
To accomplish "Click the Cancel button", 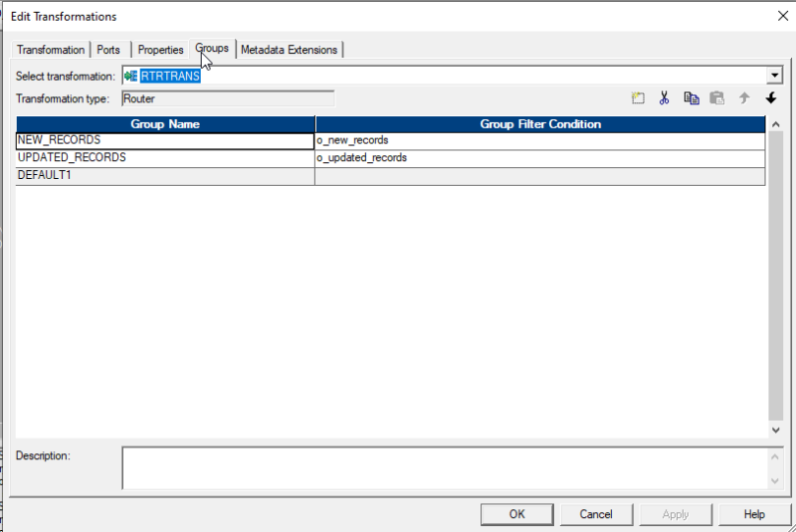I will pyautogui.click(x=595, y=514).
